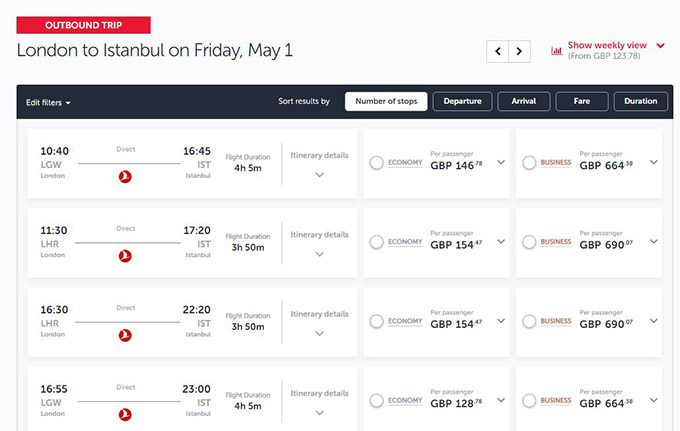Sort results by Number of stops

point(386,101)
